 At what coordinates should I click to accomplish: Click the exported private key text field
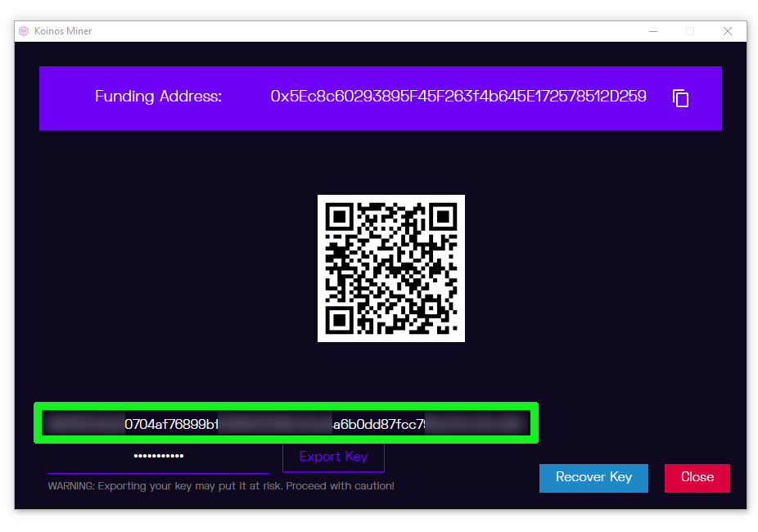click(x=287, y=423)
